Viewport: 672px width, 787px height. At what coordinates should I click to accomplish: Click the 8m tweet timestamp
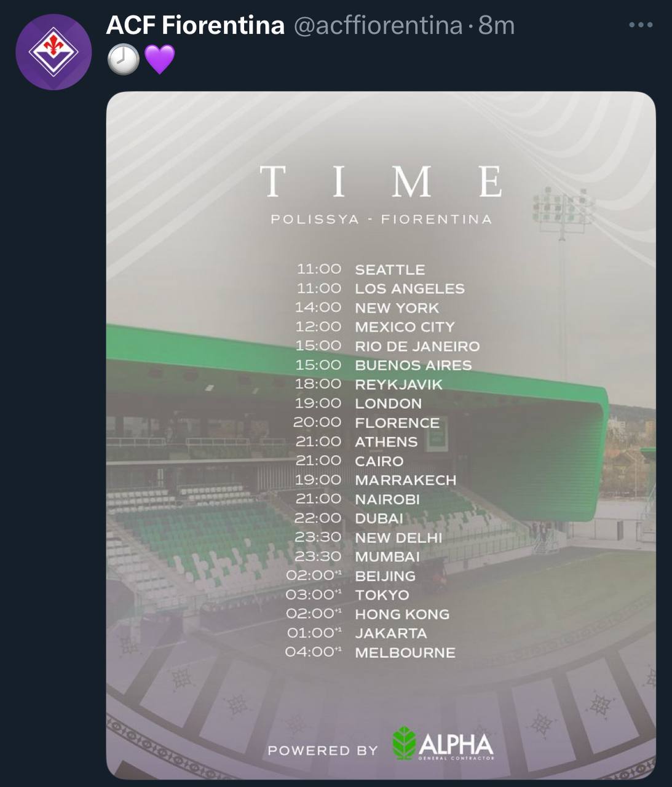tap(496, 25)
